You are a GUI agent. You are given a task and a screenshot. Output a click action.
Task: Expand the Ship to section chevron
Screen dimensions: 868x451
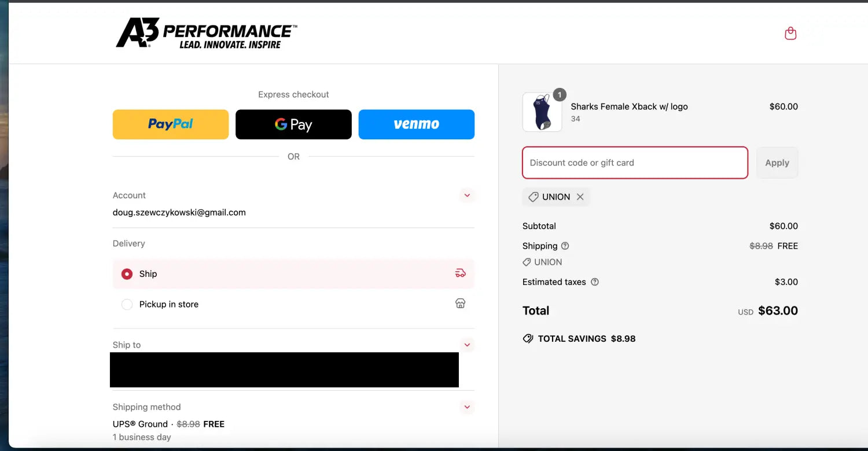coord(467,345)
